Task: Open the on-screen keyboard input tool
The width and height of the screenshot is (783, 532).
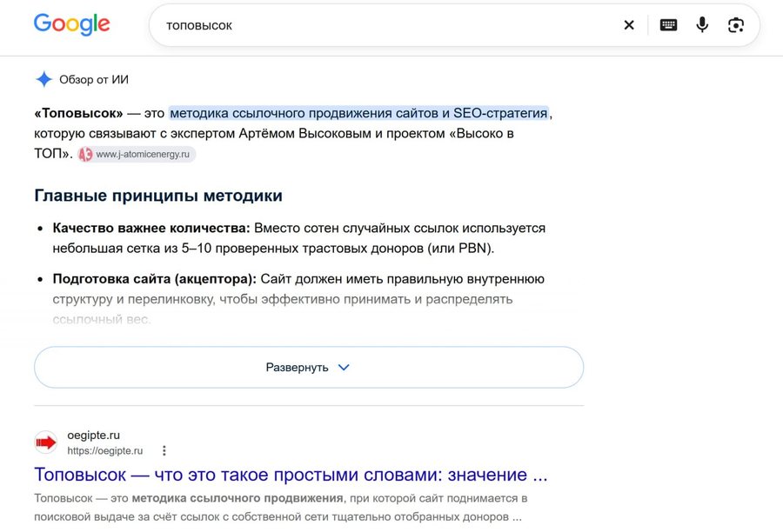Action: pos(668,25)
